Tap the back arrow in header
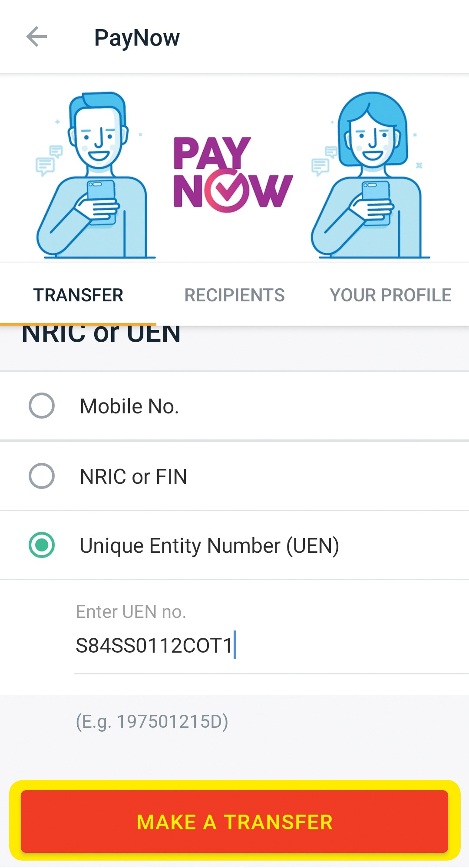The height and width of the screenshot is (868, 469). (x=36, y=36)
